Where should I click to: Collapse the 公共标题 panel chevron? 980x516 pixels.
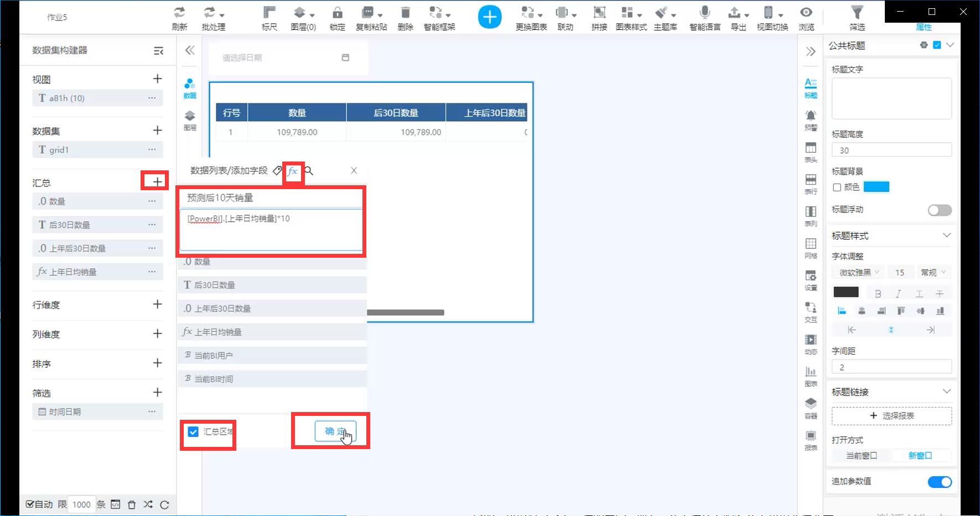point(950,45)
